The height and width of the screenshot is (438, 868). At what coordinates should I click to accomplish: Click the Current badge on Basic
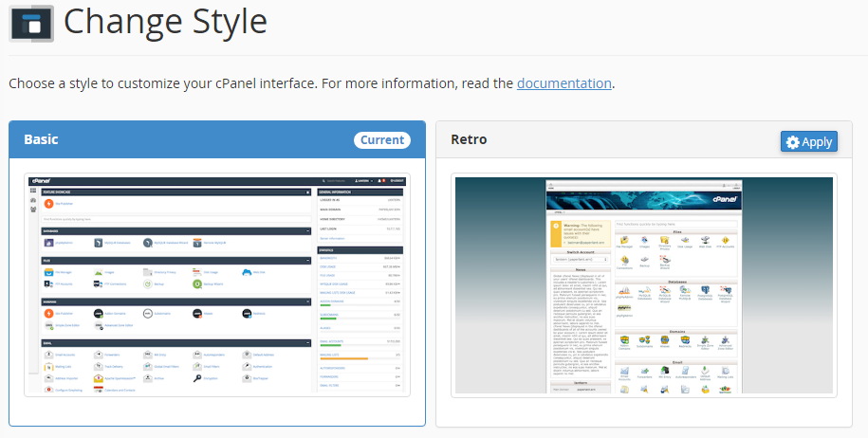382,140
